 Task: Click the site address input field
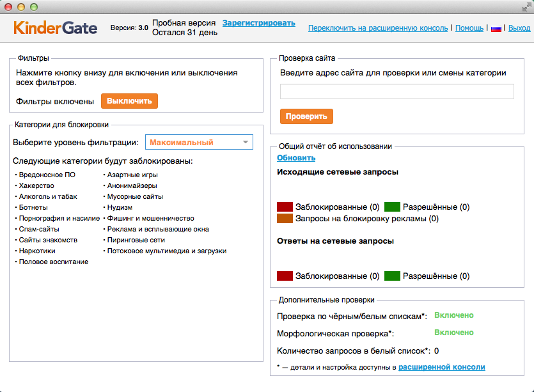click(397, 91)
